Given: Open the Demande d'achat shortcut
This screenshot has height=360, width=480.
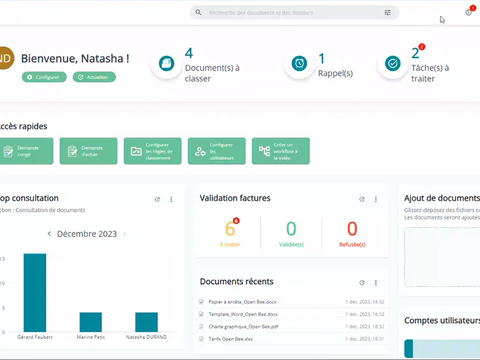Looking at the screenshot, I should (x=89, y=151).
